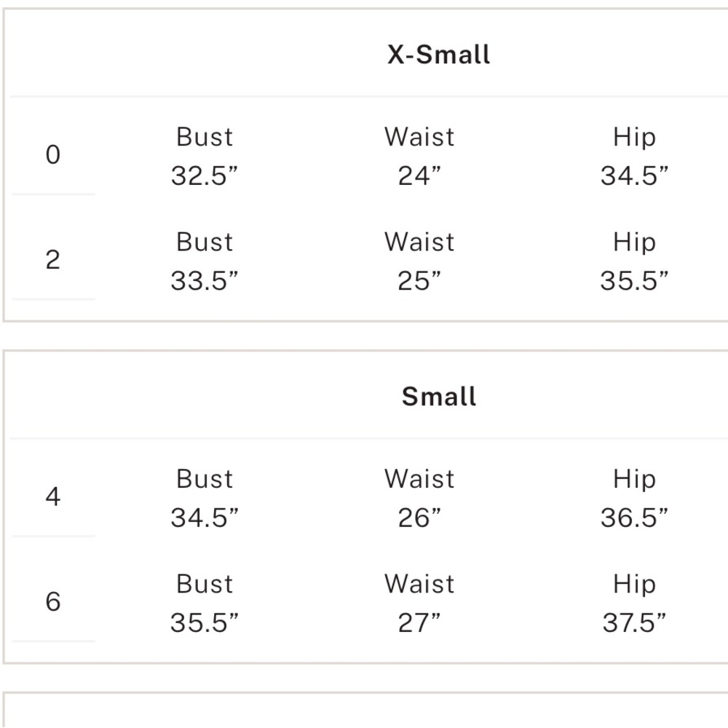728x728 pixels.
Task: Click the Bust label in size 0 row
Action: coord(205,137)
